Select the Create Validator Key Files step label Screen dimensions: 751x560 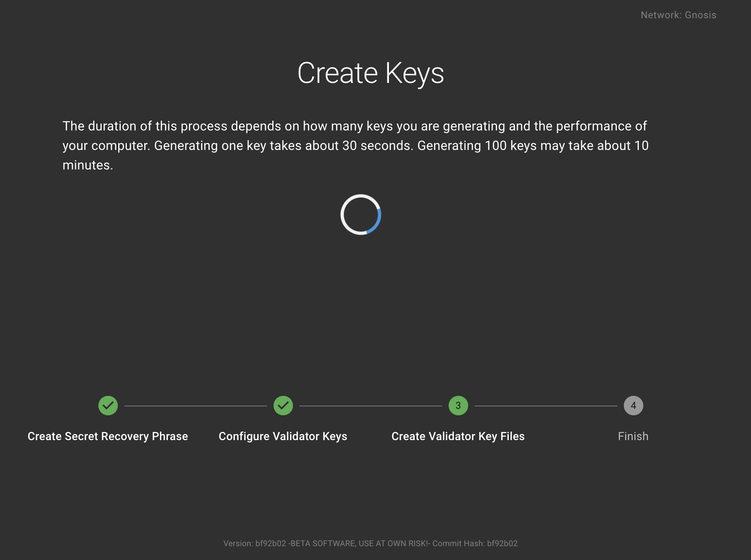pyautogui.click(x=458, y=436)
